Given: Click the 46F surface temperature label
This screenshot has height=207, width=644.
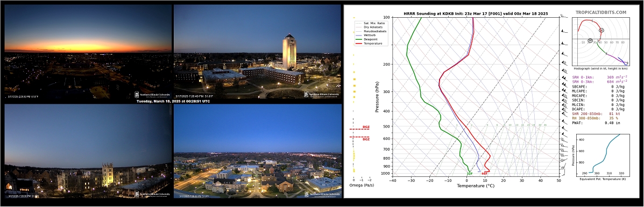Looking at the screenshot, I should [484, 174].
